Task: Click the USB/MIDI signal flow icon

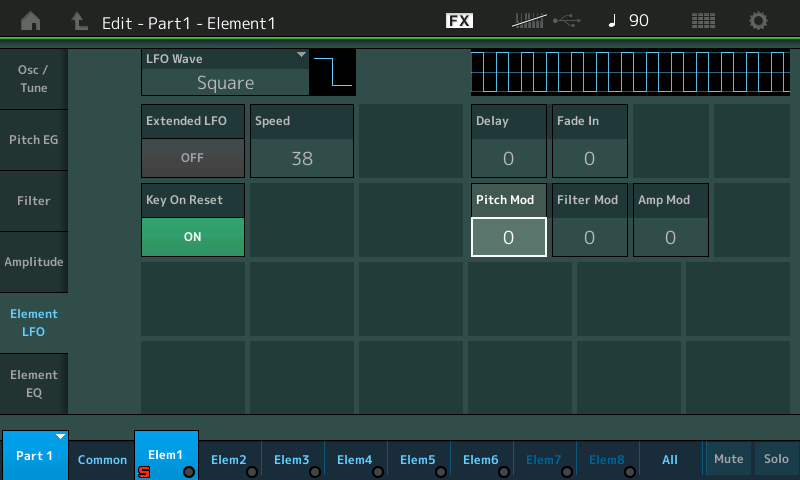Action: (545, 21)
